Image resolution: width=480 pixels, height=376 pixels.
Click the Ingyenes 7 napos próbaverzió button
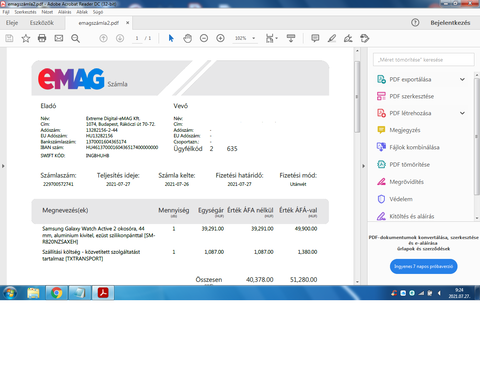(423, 266)
